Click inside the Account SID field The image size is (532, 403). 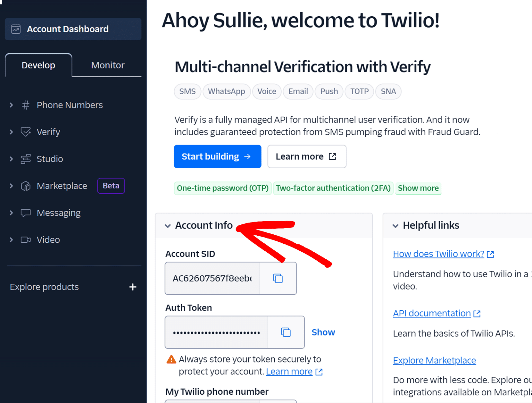coord(211,278)
